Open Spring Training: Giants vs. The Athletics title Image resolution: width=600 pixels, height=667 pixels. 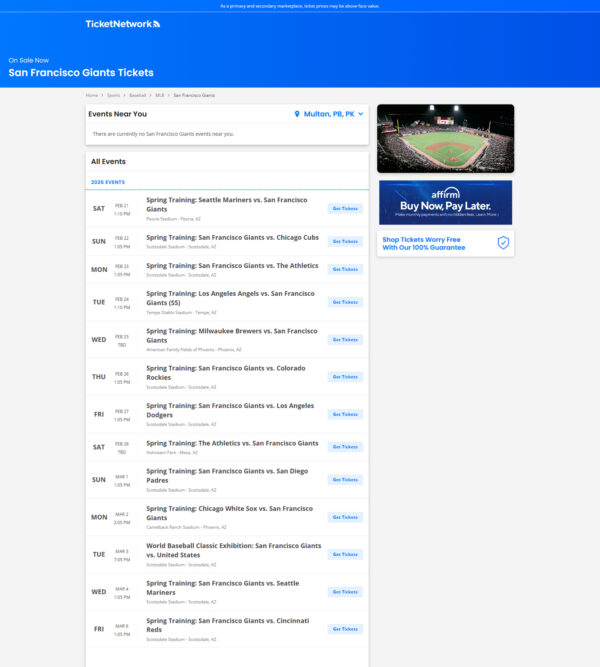232,265
